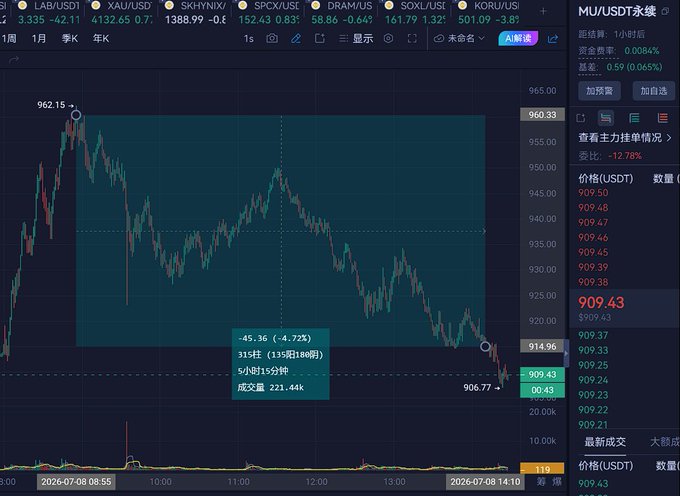680x496 pixels.
Task: Click the add-panel icon in the chart toolbar
Action: coord(320,39)
